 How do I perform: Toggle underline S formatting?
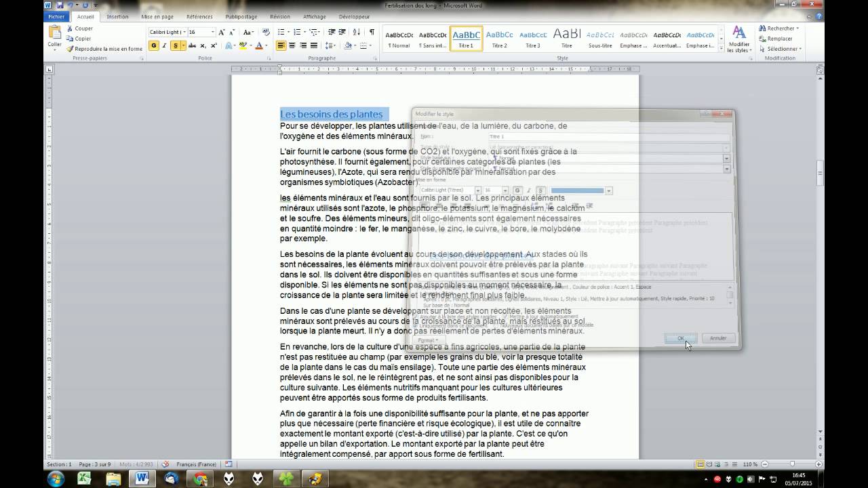pos(176,45)
